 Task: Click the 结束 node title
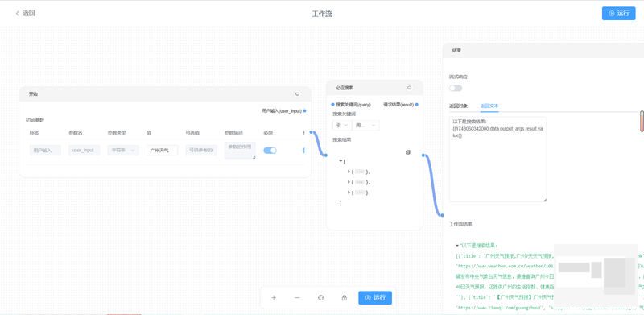456,50
